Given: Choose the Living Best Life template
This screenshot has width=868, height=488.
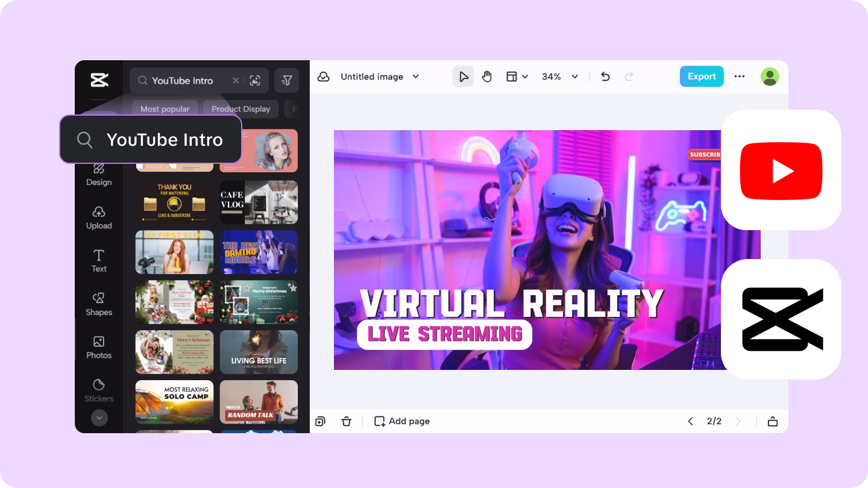Looking at the screenshot, I should click(259, 352).
